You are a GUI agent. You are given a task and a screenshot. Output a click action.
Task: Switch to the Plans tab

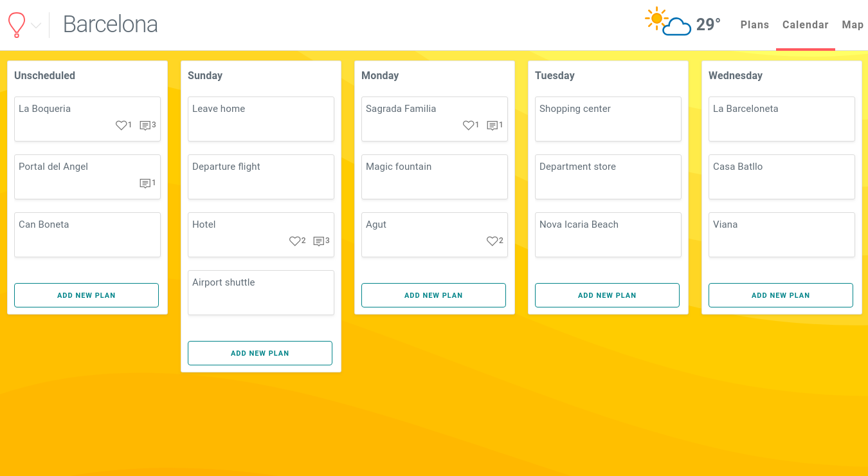click(x=754, y=25)
